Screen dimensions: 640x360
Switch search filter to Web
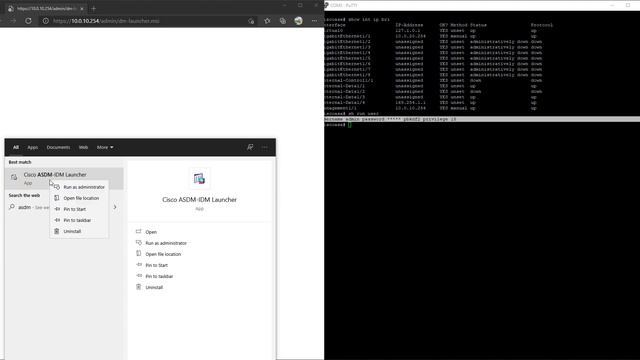click(83, 147)
